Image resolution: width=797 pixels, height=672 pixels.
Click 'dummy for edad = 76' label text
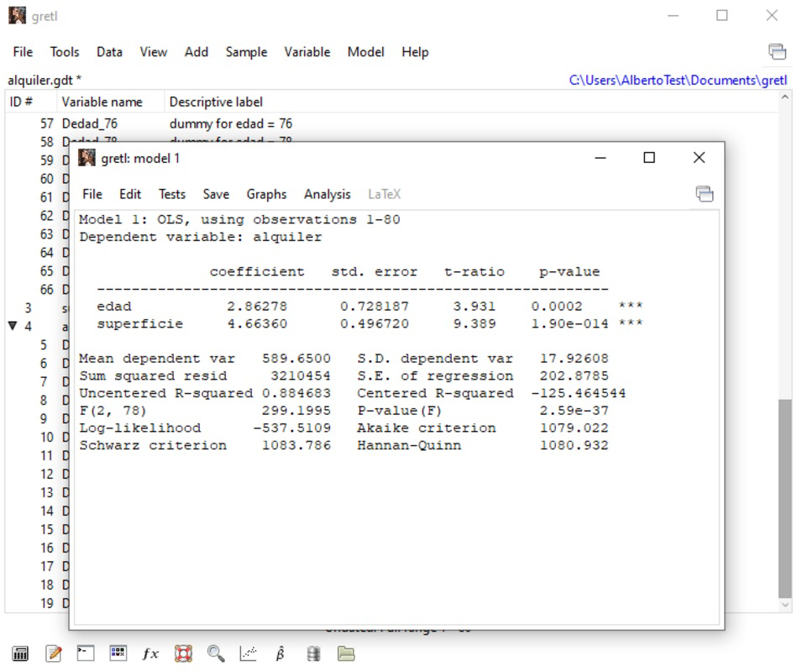click(x=231, y=123)
